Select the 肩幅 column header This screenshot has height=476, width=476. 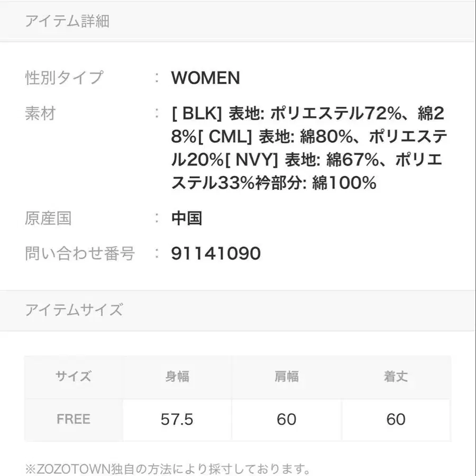coord(287,377)
